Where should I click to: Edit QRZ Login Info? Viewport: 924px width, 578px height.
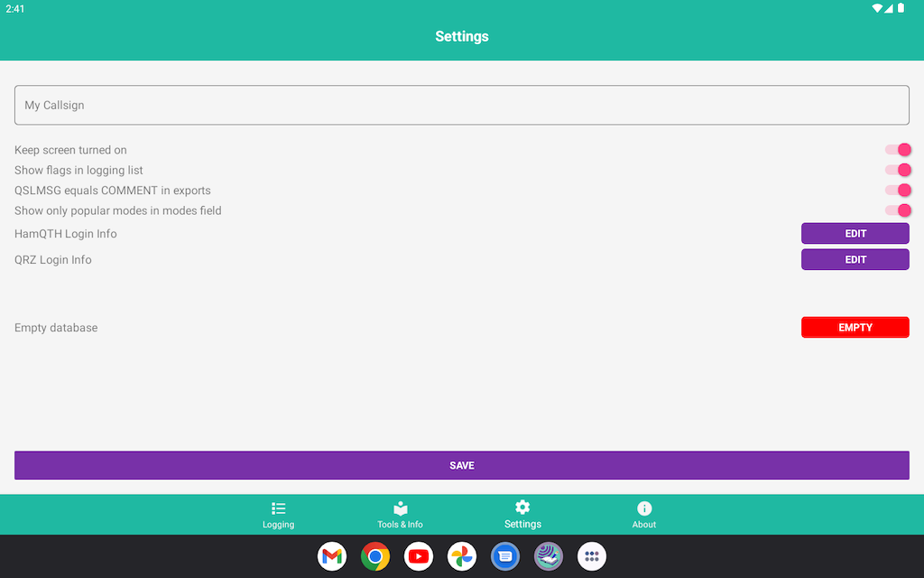pos(855,260)
